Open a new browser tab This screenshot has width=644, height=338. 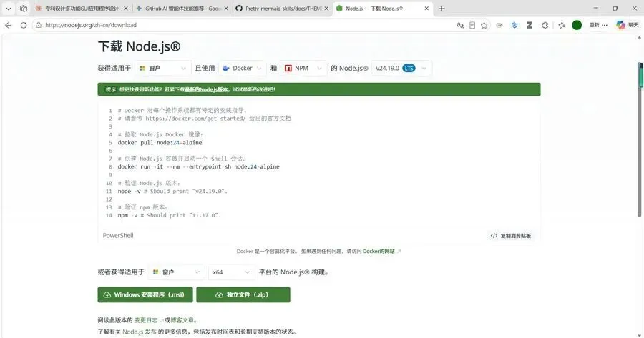tap(441, 8)
